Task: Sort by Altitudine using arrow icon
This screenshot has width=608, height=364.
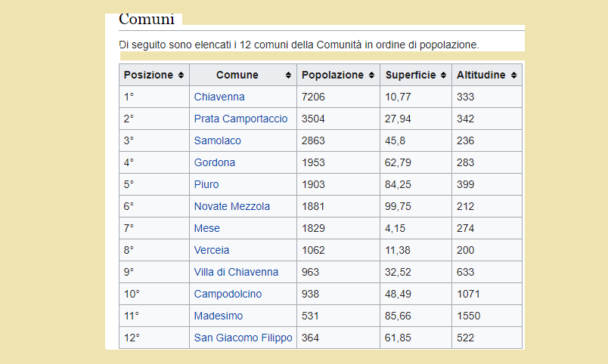Action: click(513, 75)
